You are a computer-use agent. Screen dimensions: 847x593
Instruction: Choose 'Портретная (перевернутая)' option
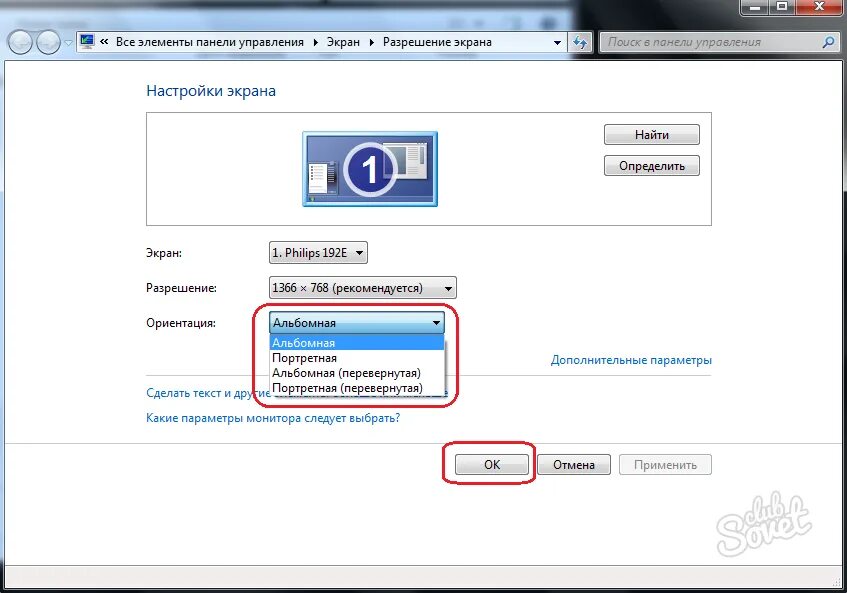357,388
